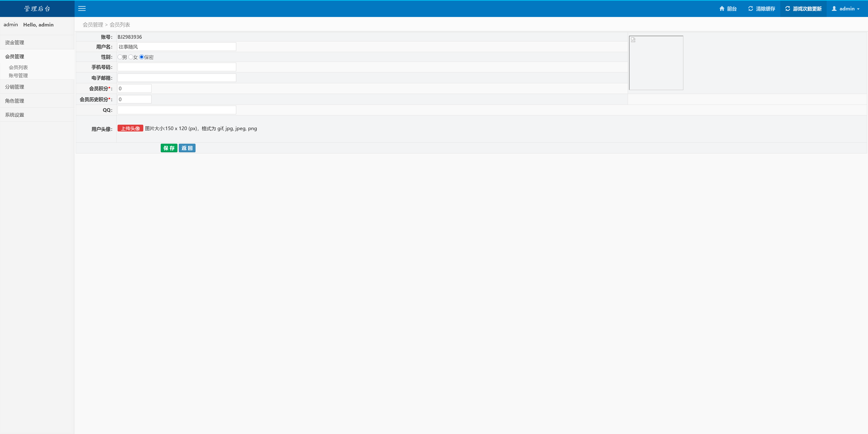
Task: Click the refresh icon for 游戏次数更新
Action: pyautogui.click(x=788, y=9)
